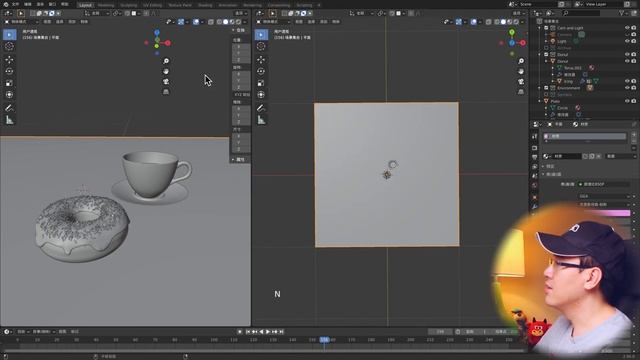Switch to the Texture Paint workspace tab
Viewport: 640px width, 360px height.
pyautogui.click(x=180, y=5)
